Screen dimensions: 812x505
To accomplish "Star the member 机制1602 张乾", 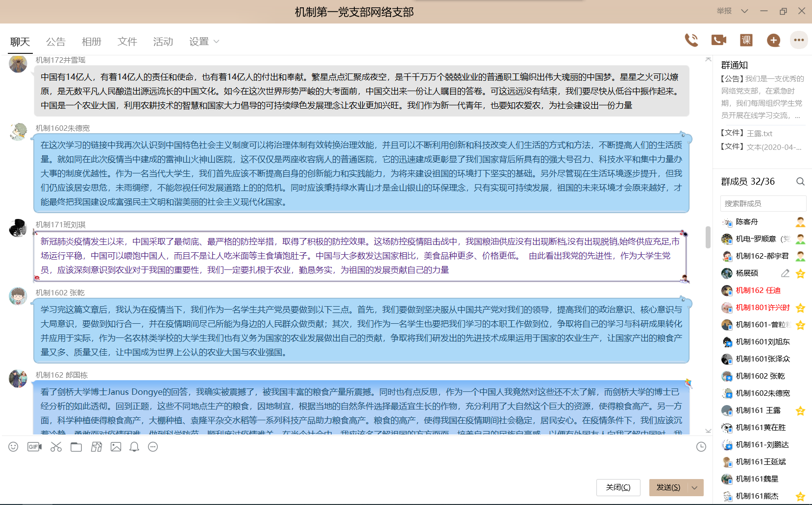I will click(x=800, y=376).
